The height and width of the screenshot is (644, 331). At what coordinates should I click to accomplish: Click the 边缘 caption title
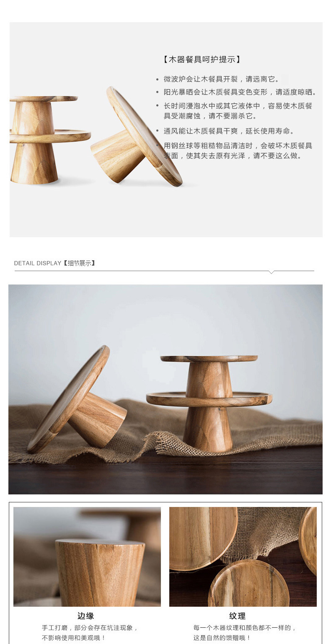[86, 616]
